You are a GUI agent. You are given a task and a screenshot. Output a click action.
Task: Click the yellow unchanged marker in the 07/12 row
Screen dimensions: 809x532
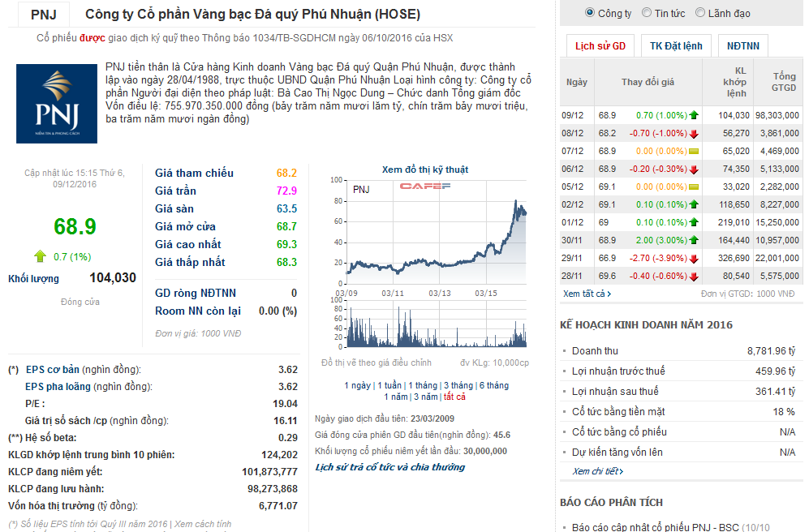click(x=694, y=151)
